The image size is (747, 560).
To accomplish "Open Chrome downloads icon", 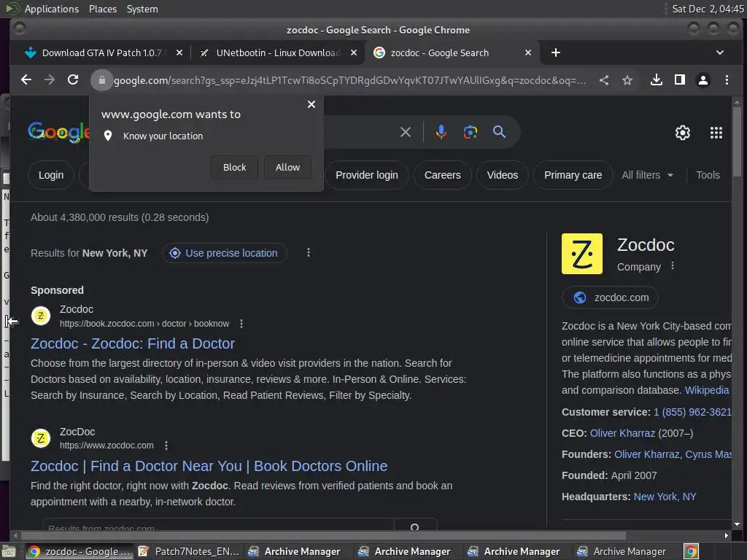I will pos(656,80).
